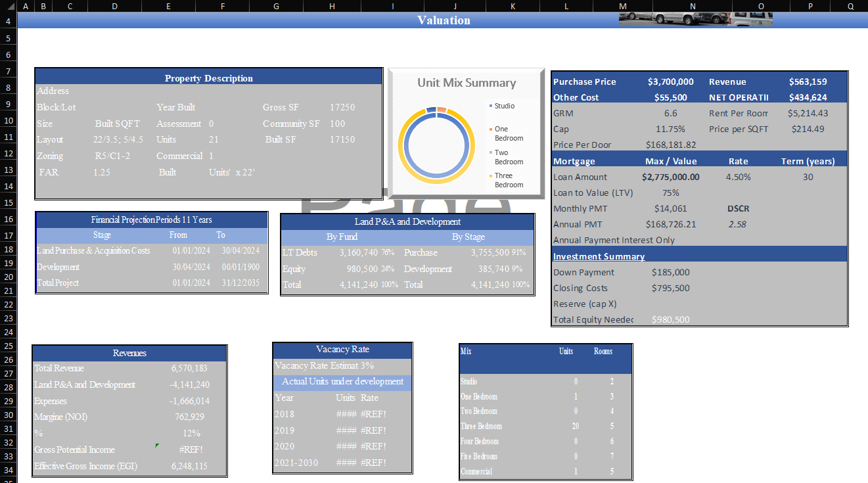868x483 pixels.
Task: Select the DSCR value 2.58
Action: click(x=737, y=224)
